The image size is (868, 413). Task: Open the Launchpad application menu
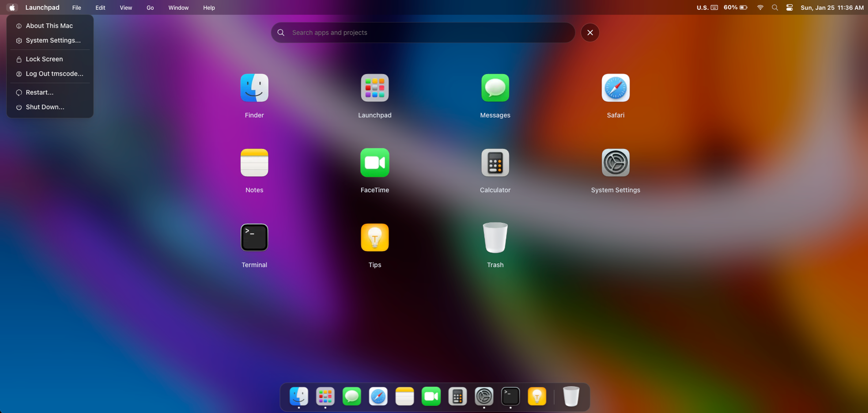click(x=42, y=8)
